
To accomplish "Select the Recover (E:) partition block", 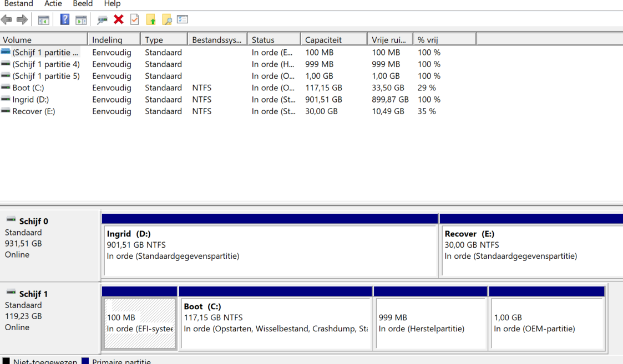I will pyautogui.click(x=531, y=249).
